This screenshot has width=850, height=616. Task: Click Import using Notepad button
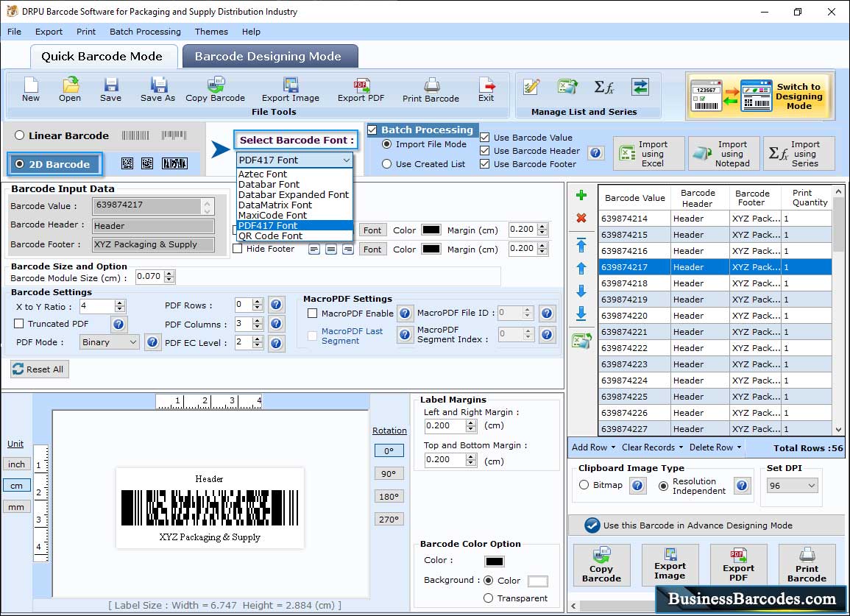(723, 154)
